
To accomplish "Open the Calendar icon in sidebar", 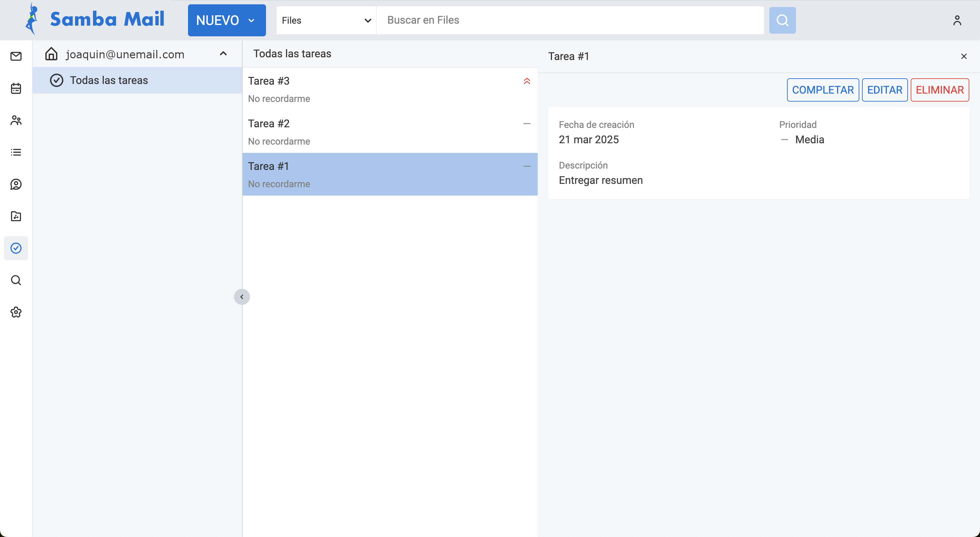I will [16, 88].
